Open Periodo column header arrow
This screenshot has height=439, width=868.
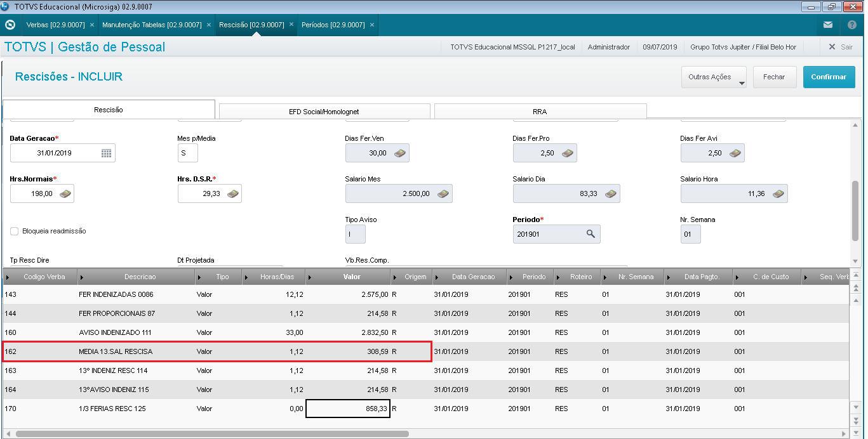point(512,277)
